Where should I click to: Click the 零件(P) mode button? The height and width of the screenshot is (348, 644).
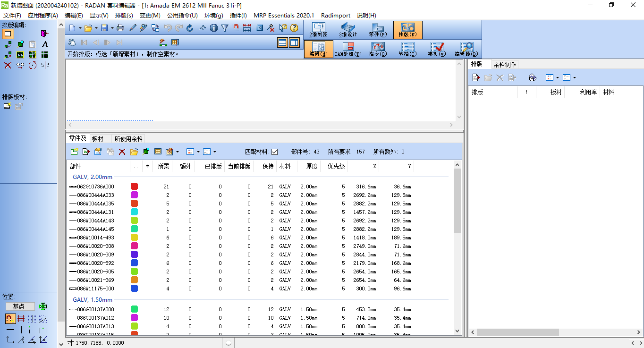tap(378, 30)
